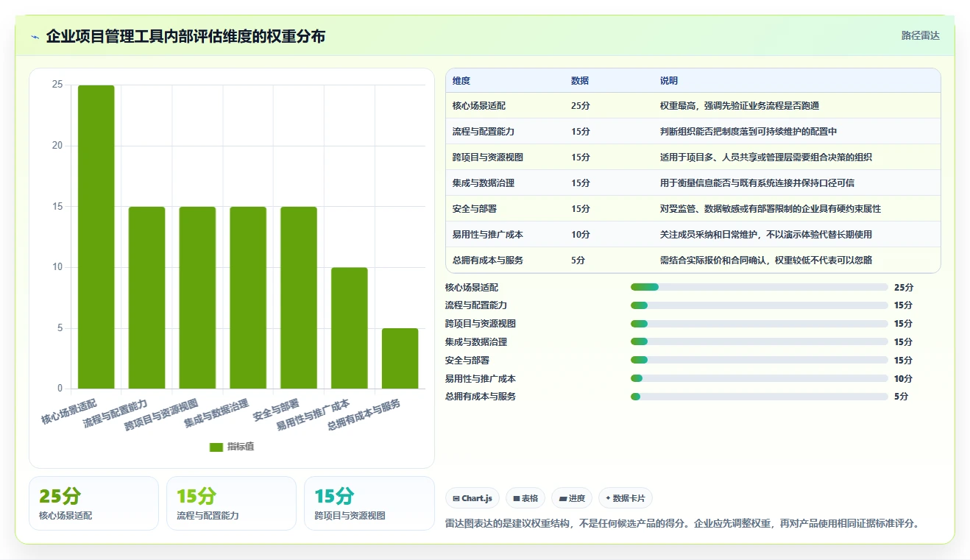Image resolution: width=970 pixels, height=560 pixels.
Task: Click the 跨项目与资源视图 bar in chart
Action: (x=197, y=297)
